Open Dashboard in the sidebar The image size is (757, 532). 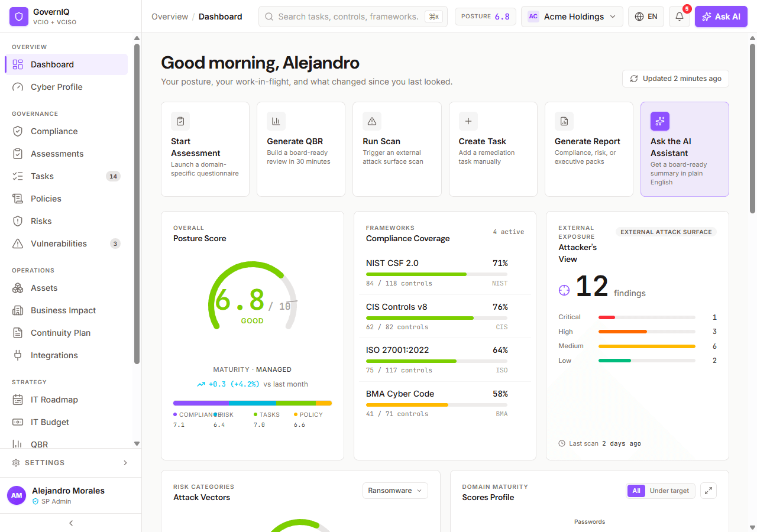[66, 64]
